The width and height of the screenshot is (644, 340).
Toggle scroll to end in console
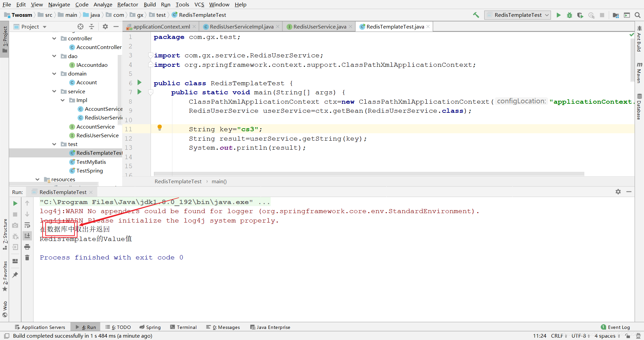click(27, 236)
